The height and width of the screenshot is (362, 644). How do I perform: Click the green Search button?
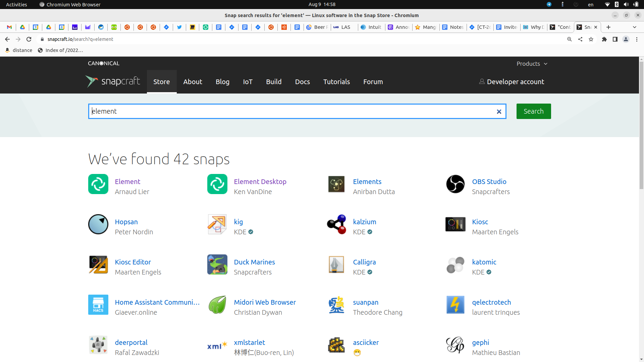coord(533,111)
